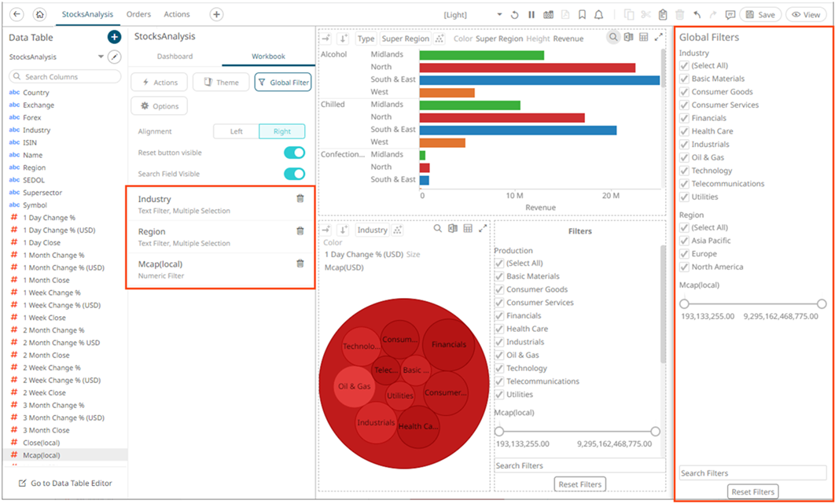Click the left handle of the Global Filters Mcap(local) slider
Viewport: 835px width, 504px height.
[684, 304]
